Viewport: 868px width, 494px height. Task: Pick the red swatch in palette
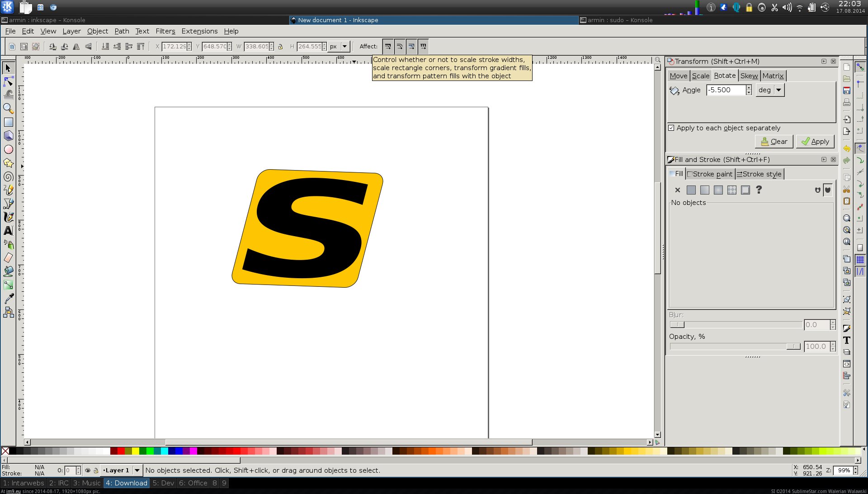click(x=121, y=451)
